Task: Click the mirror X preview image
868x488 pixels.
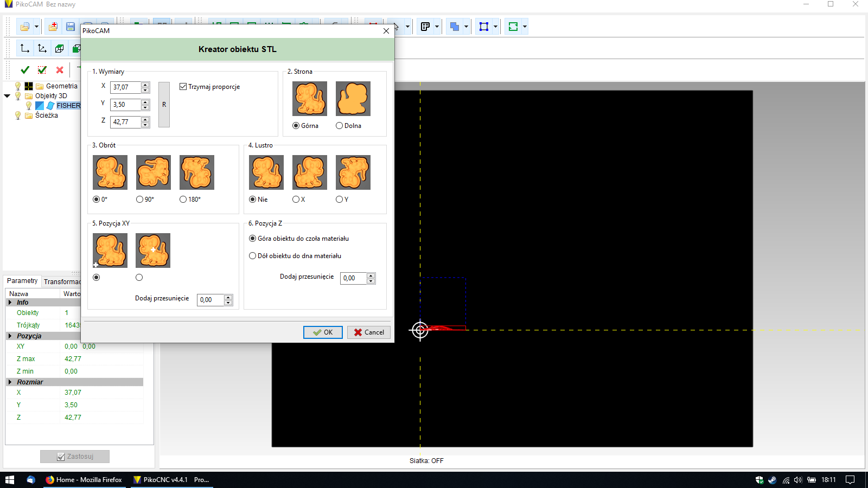Action: click(310, 172)
